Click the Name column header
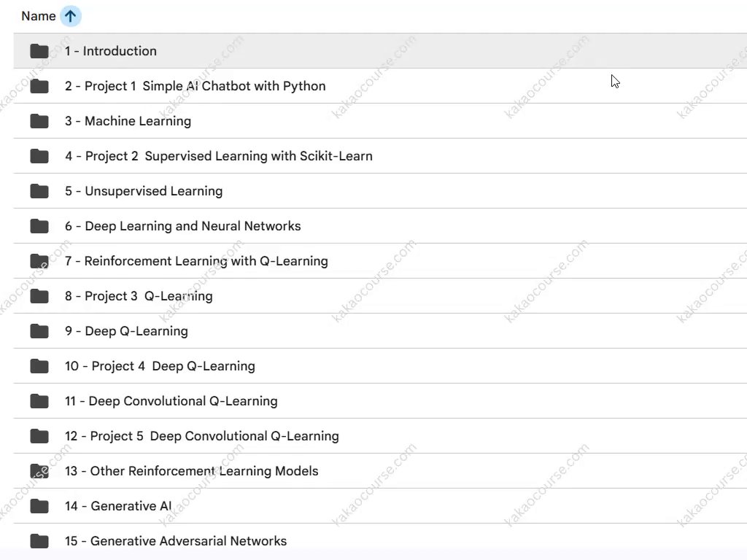The image size is (747, 560). pos(39,16)
